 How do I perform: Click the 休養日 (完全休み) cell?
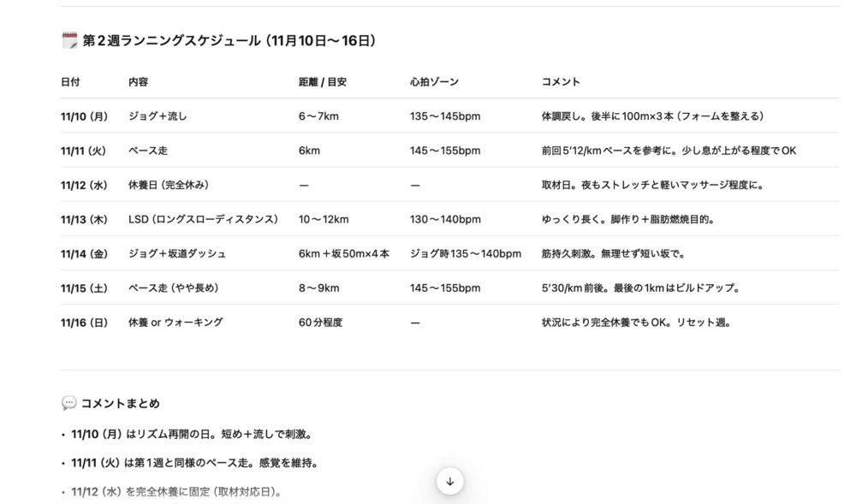tap(169, 185)
